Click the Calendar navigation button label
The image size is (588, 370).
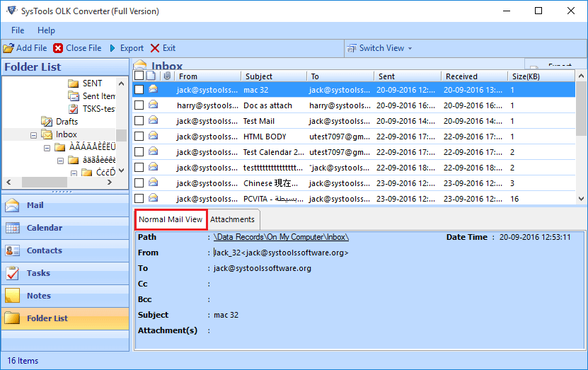[x=45, y=228]
